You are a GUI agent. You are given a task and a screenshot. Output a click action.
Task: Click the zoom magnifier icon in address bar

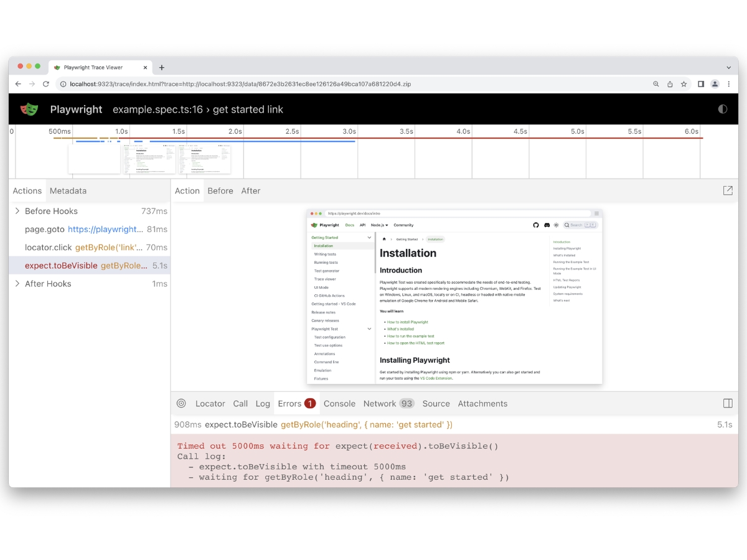(x=656, y=84)
